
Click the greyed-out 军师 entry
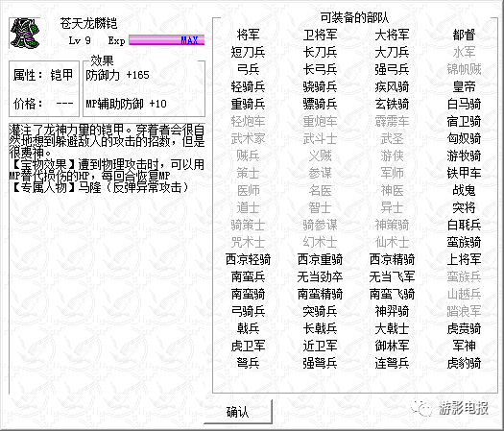pos(392,173)
